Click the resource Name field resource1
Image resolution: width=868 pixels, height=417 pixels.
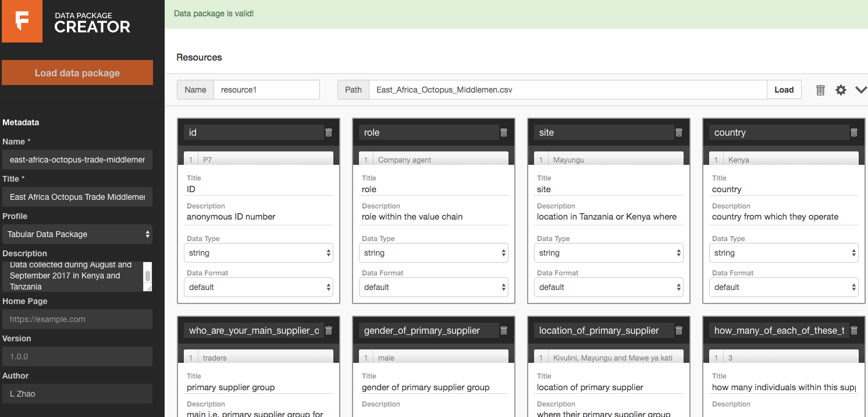(x=266, y=90)
